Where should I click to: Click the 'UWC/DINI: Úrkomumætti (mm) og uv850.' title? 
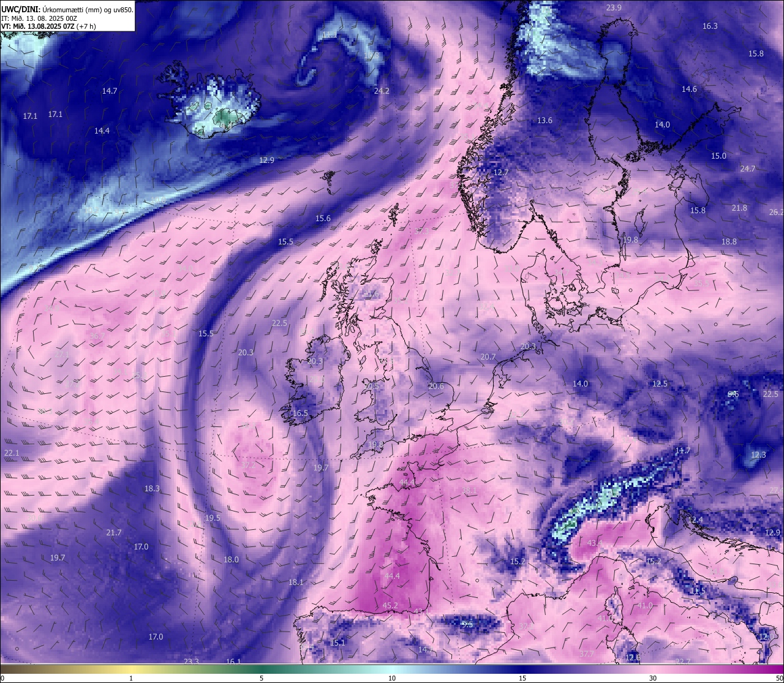pyautogui.click(x=67, y=10)
